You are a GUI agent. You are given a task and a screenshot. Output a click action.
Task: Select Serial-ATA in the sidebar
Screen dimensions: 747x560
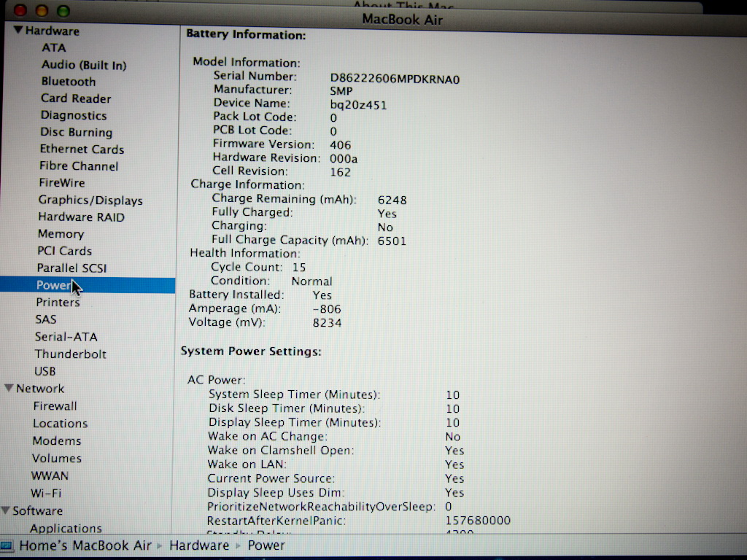pyautogui.click(x=66, y=337)
